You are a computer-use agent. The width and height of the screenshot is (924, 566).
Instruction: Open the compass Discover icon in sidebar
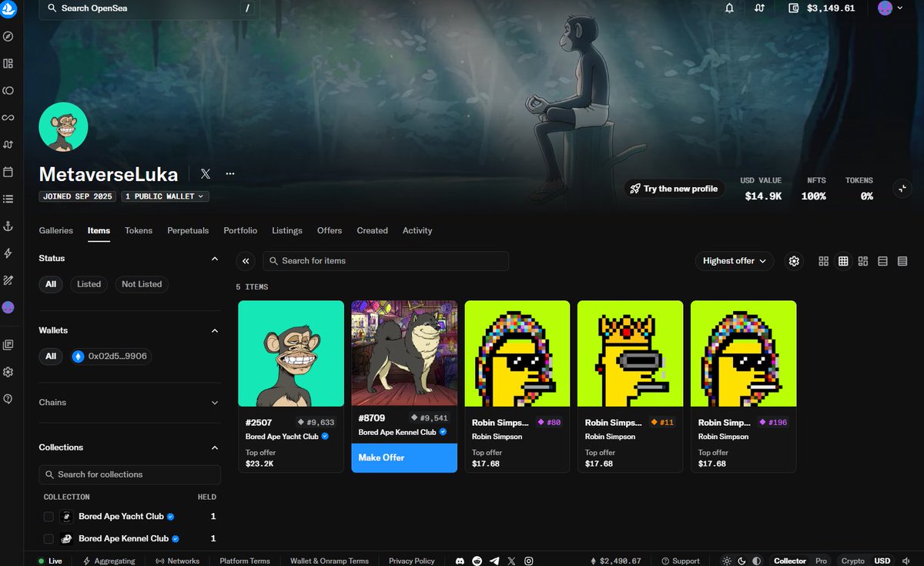8,36
